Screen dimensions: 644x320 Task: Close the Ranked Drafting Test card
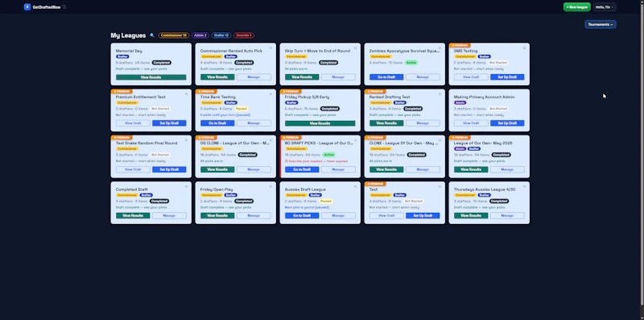pyautogui.click(x=440, y=94)
